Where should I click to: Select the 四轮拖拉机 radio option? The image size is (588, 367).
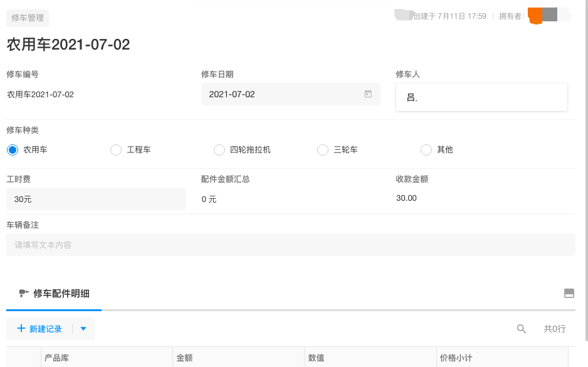[219, 150]
